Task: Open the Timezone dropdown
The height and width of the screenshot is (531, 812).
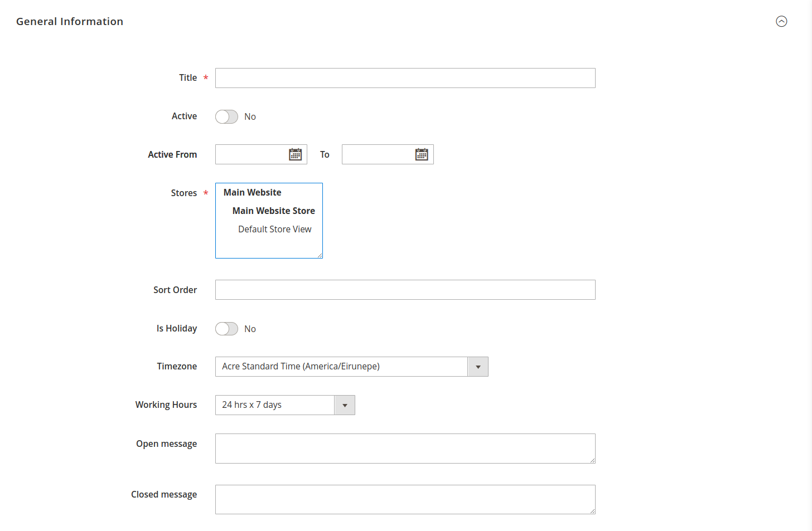Action: [351, 367]
